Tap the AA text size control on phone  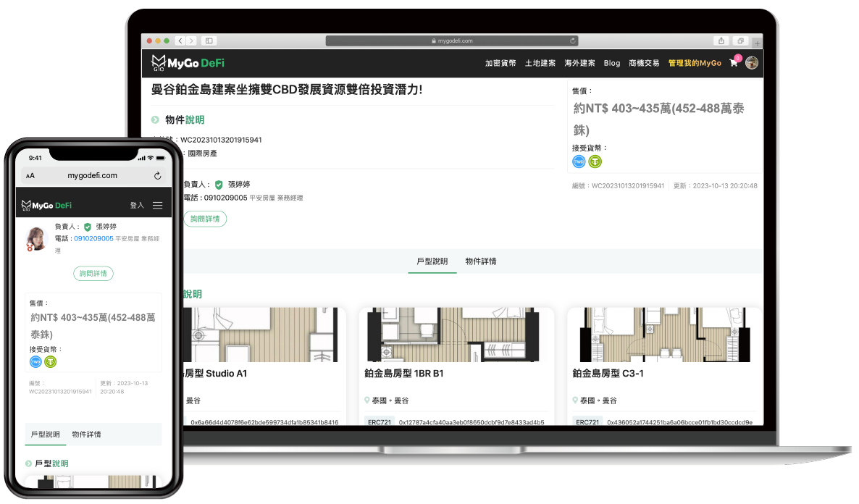(x=30, y=176)
